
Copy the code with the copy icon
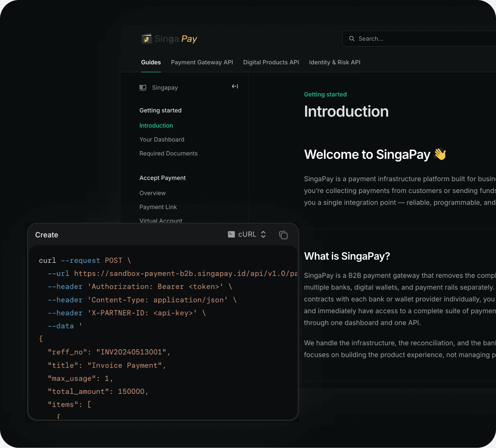(x=283, y=235)
